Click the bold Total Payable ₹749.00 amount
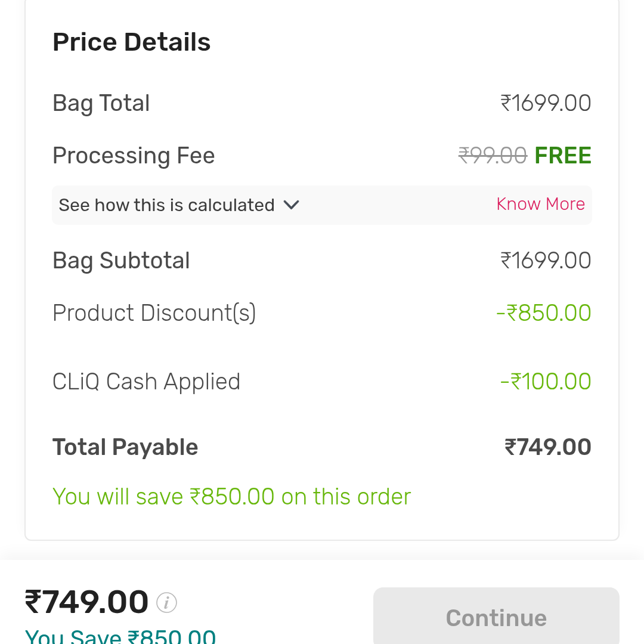This screenshot has height=644, width=644. pyautogui.click(x=547, y=447)
